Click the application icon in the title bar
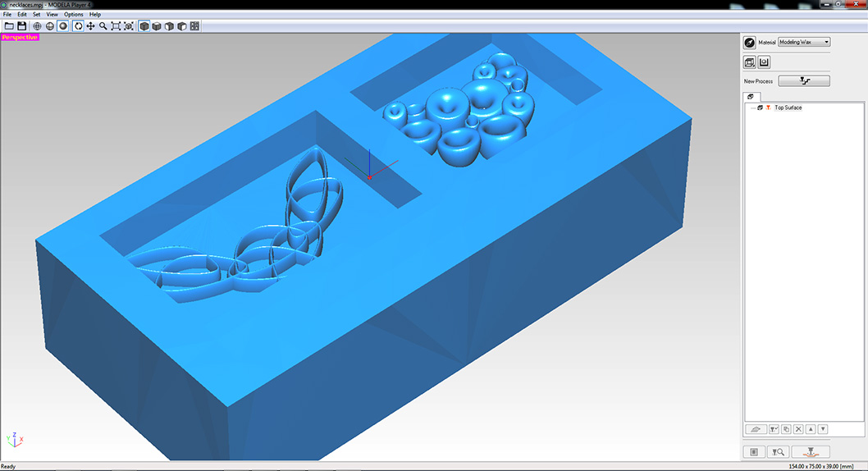 tap(4, 4)
